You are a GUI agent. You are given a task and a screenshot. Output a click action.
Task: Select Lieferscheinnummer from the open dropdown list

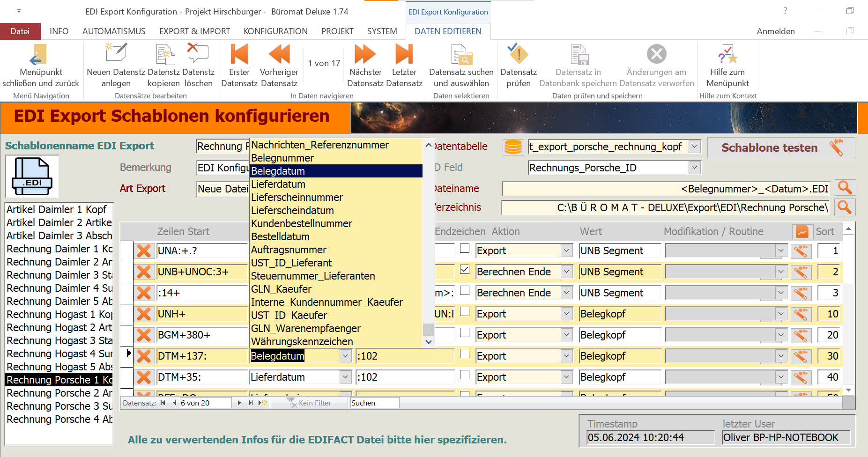(297, 198)
